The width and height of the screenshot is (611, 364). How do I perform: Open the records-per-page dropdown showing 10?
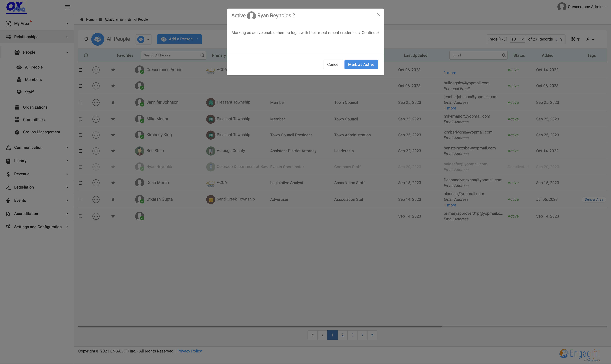517,39
